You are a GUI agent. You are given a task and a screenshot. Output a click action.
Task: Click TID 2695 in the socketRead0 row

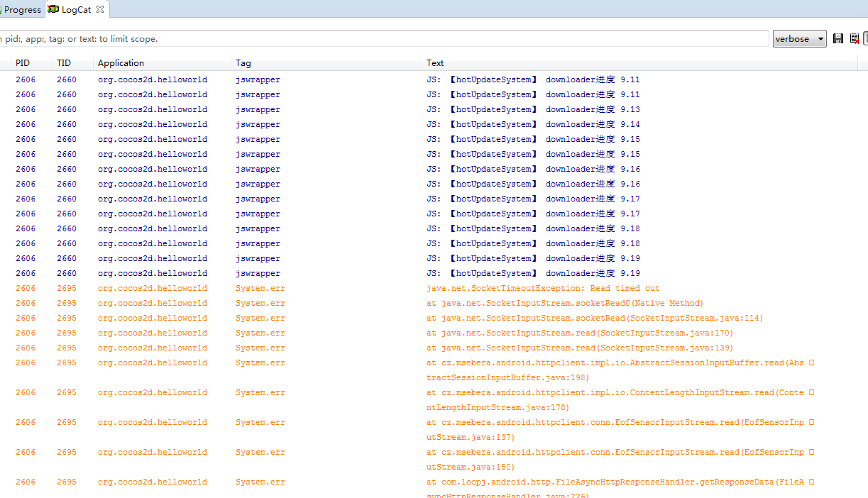(x=67, y=303)
